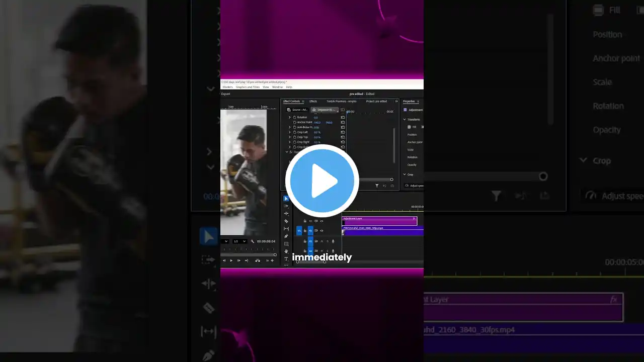Open the Graphics and Titles menu
Screen dimensions: 644x362
click(248, 87)
